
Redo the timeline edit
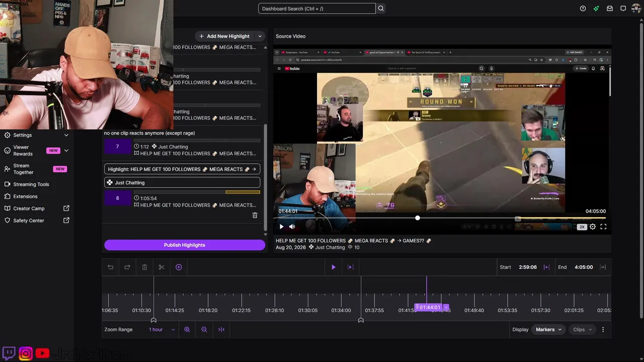pos(127,267)
